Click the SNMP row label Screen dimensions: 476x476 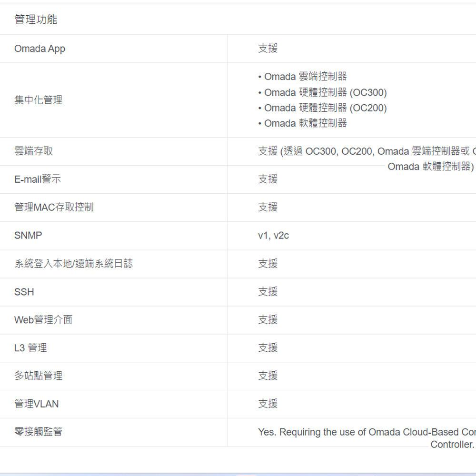point(28,235)
